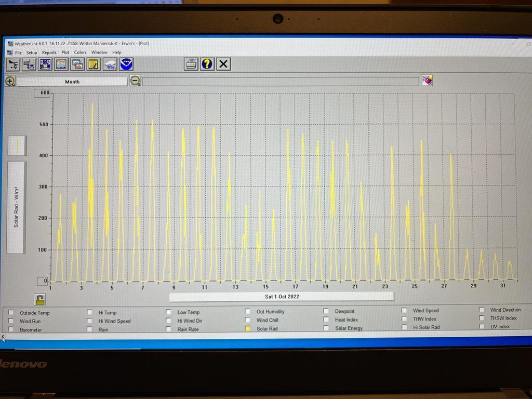Open the Colors menu
Screen dimensions: 532x399
click(81, 52)
